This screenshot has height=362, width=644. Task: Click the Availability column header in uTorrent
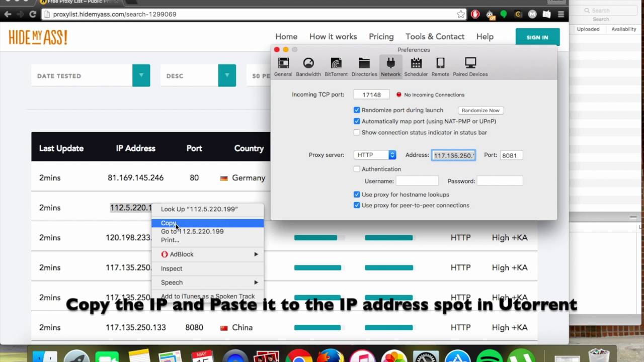pos(624,29)
